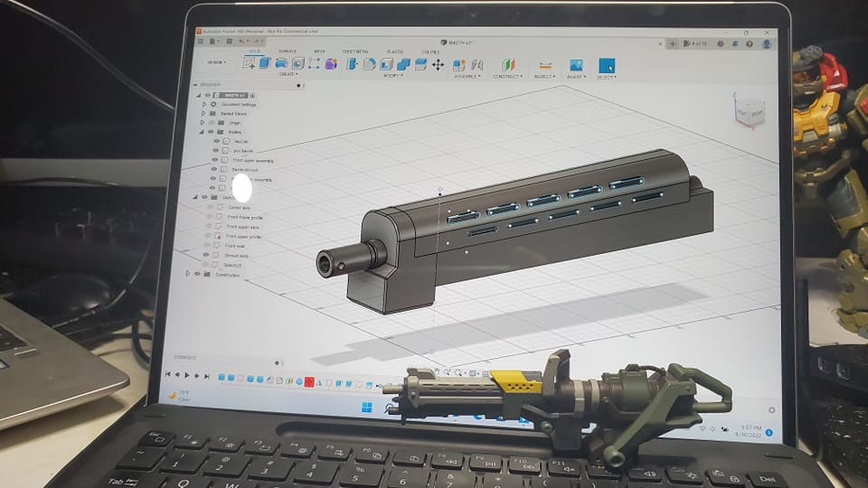The image size is (868, 488).
Task: Open the Design workspace dropdown
Action: click(x=217, y=62)
